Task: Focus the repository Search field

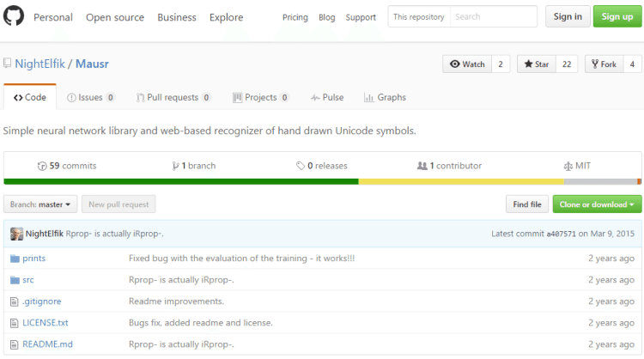Action: point(493,16)
